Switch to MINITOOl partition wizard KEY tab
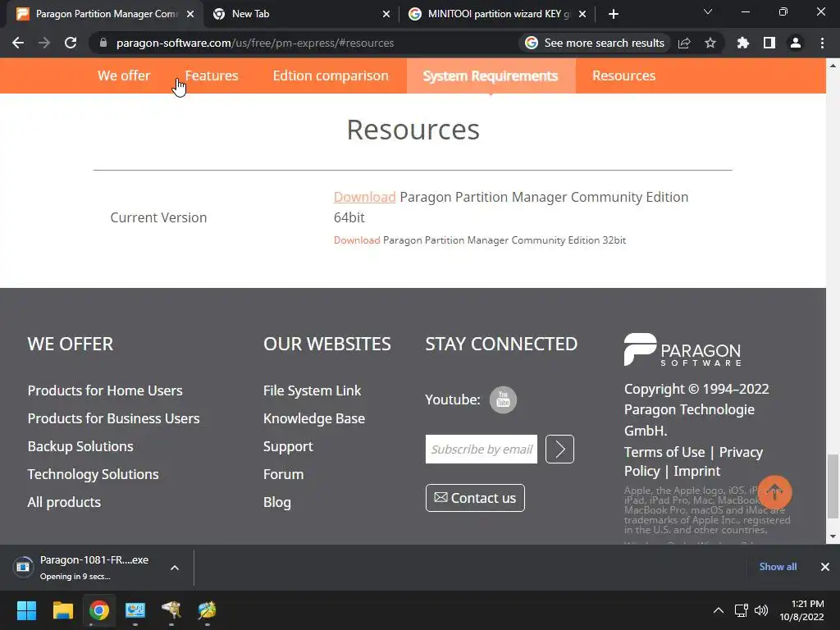The height and width of the screenshot is (630, 840). pyautogui.click(x=497, y=14)
